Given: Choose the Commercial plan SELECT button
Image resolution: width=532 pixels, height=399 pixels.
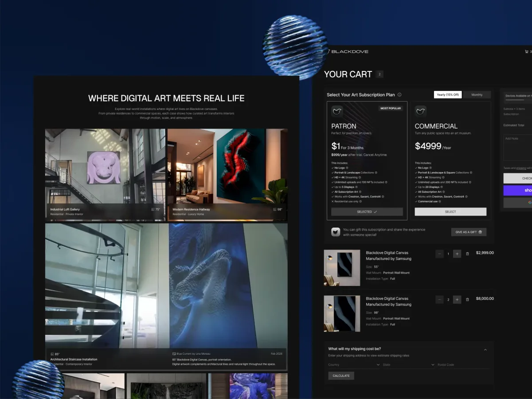Looking at the screenshot, I should (x=450, y=212).
